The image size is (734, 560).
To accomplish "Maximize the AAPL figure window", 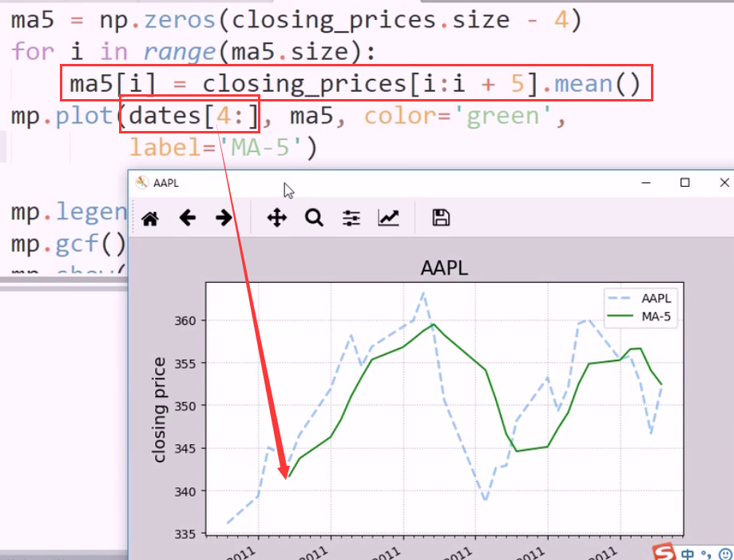I will [684, 182].
